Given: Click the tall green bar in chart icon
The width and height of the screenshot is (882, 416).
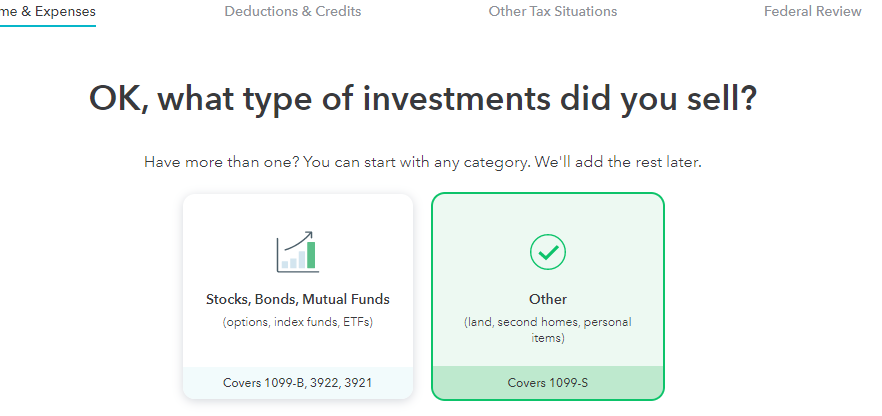Looking at the screenshot, I should pyautogui.click(x=311, y=255).
